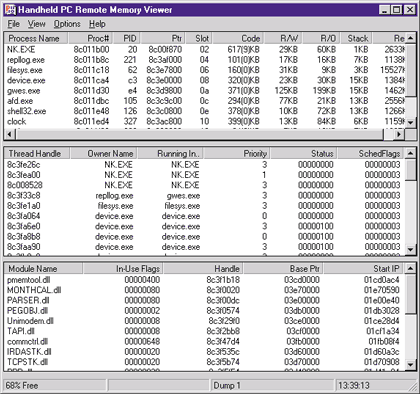Image resolution: width=420 pixels, height=394 pixels.
Task: Select the clock process row
Action: (205, 121)
